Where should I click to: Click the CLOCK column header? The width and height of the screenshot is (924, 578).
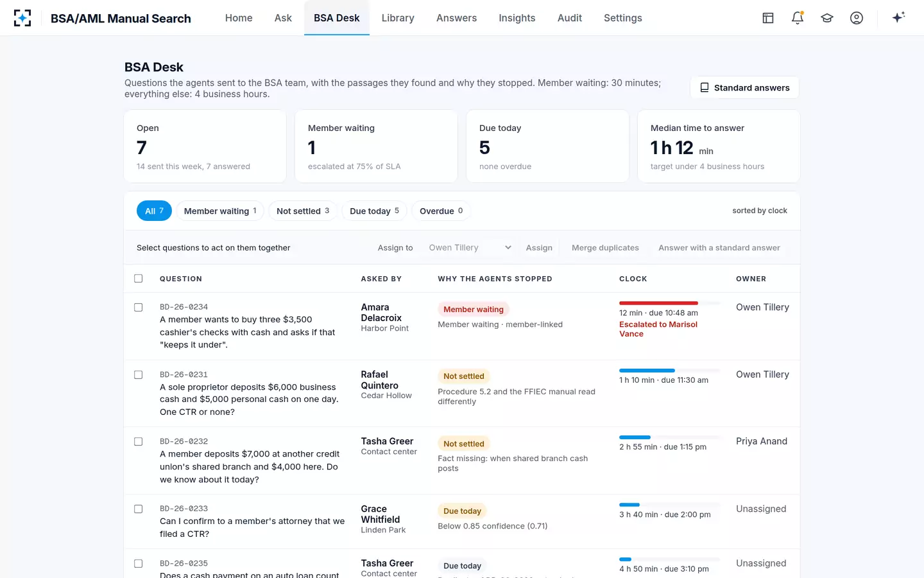click(x=633, y=279)
